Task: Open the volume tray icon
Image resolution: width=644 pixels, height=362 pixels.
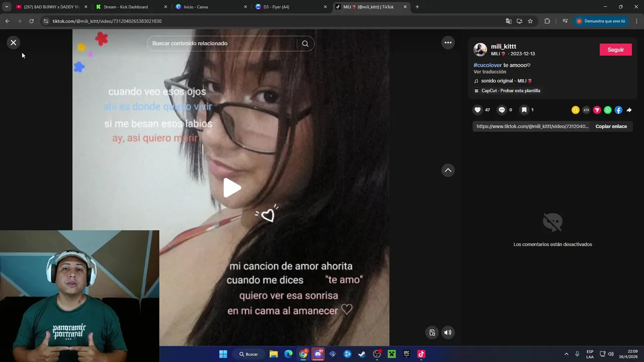Action: click(x=611, y=354)
